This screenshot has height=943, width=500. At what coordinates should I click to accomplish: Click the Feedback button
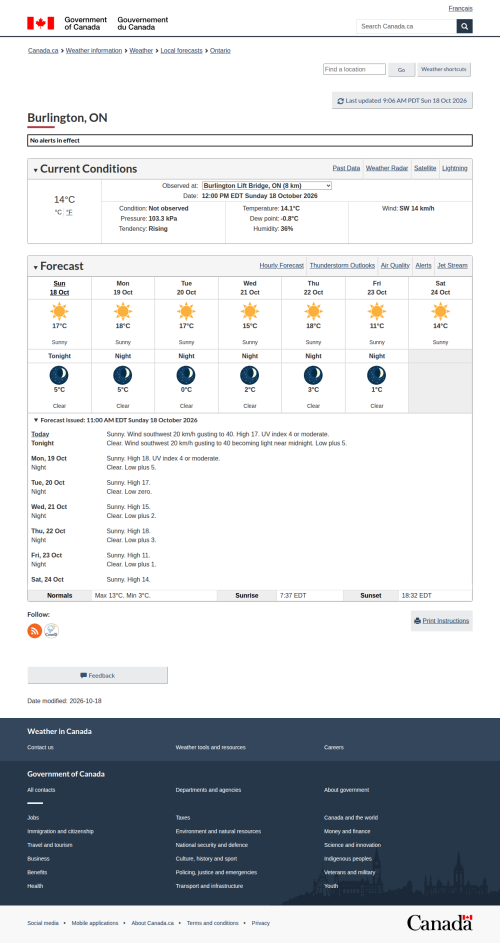(x=97, y=675)
